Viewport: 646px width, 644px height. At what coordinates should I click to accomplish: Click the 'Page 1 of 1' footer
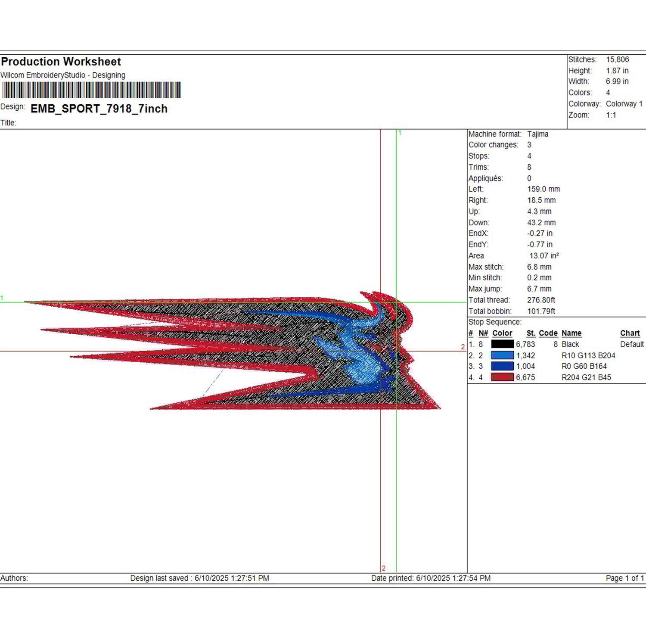pos(625,578)
